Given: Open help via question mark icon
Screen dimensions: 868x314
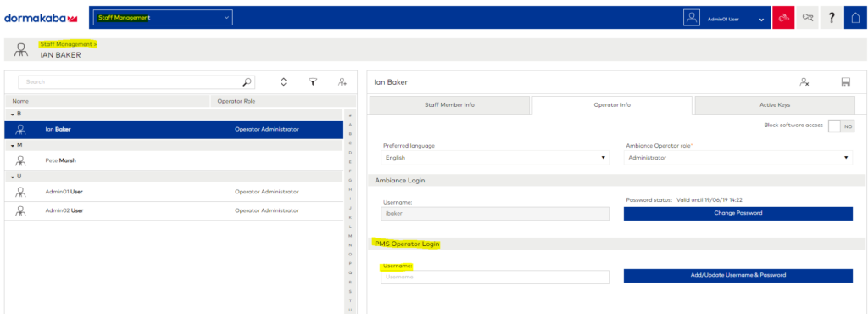Looking at the screenshot, I should click(x=832, y=18).
